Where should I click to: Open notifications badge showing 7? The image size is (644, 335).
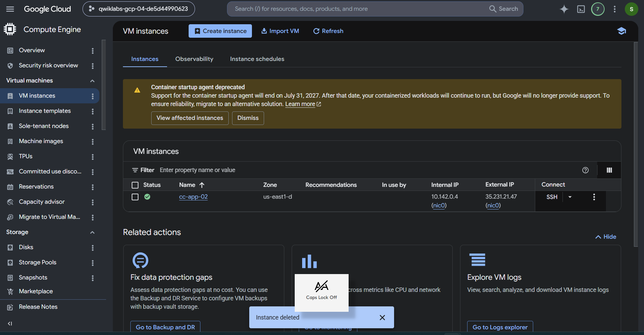pos(598,9)
